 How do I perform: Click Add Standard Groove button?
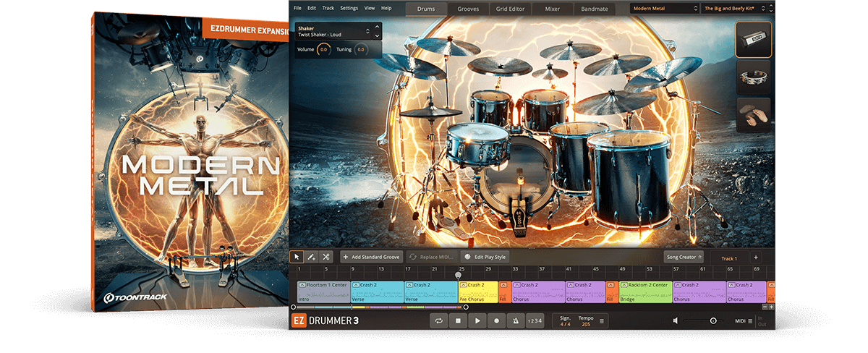tap(370, 257)
